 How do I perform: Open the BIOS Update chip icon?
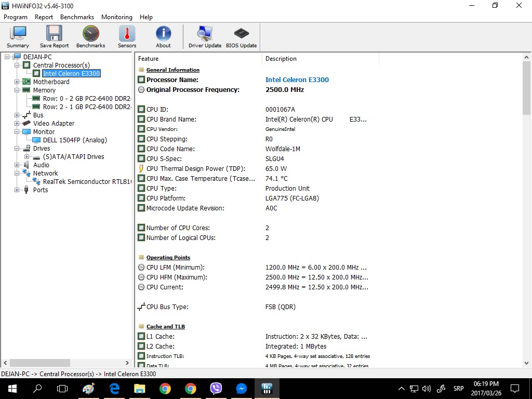pos(241,37)
